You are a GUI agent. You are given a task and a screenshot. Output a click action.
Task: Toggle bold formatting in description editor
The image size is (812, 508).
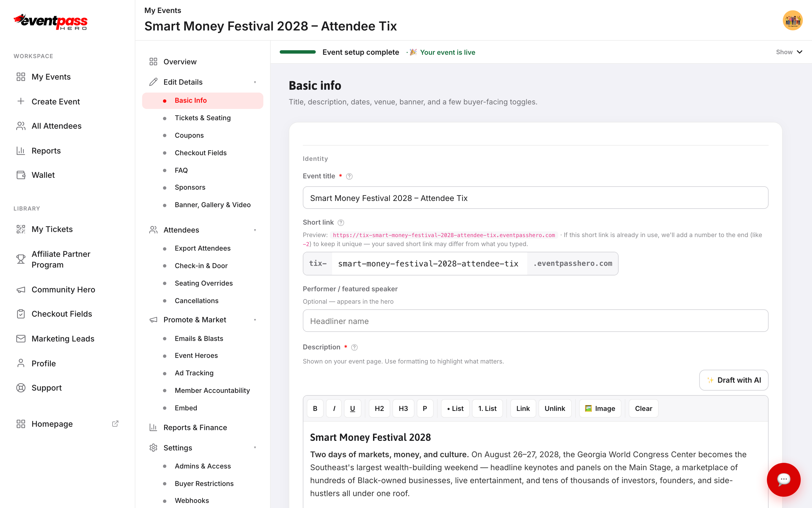(x=315, y=409)
